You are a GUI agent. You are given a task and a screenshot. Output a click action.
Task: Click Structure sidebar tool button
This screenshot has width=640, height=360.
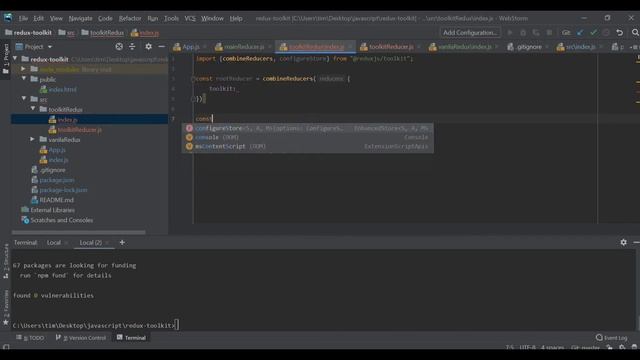[x=5, y=262]
